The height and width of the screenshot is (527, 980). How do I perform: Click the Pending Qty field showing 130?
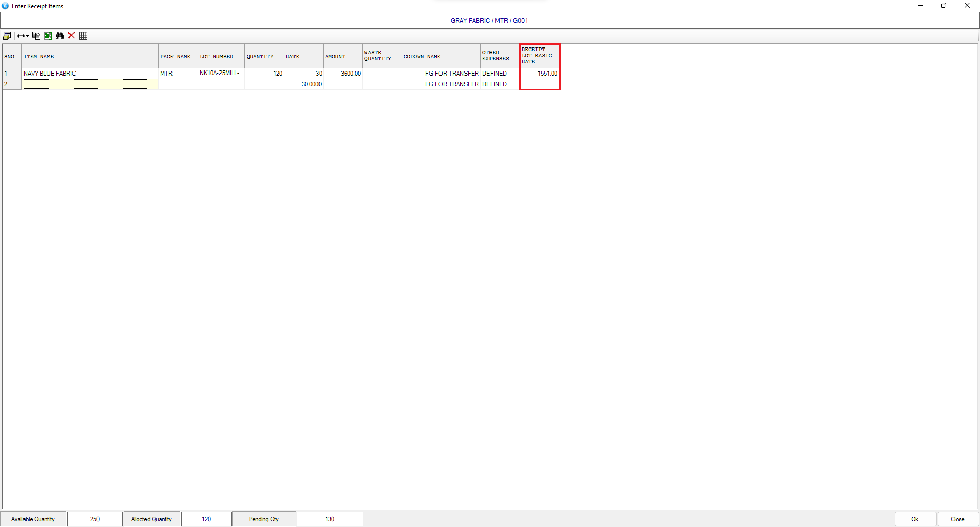330,519
